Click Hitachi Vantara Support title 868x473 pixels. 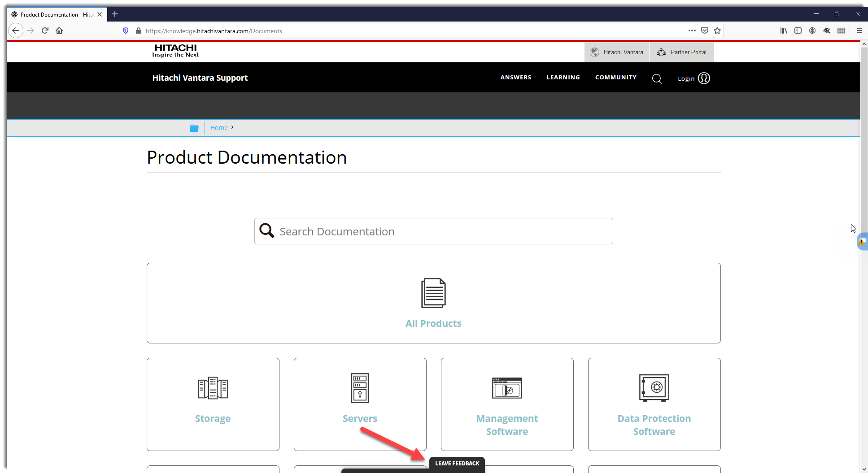[200, 78]
